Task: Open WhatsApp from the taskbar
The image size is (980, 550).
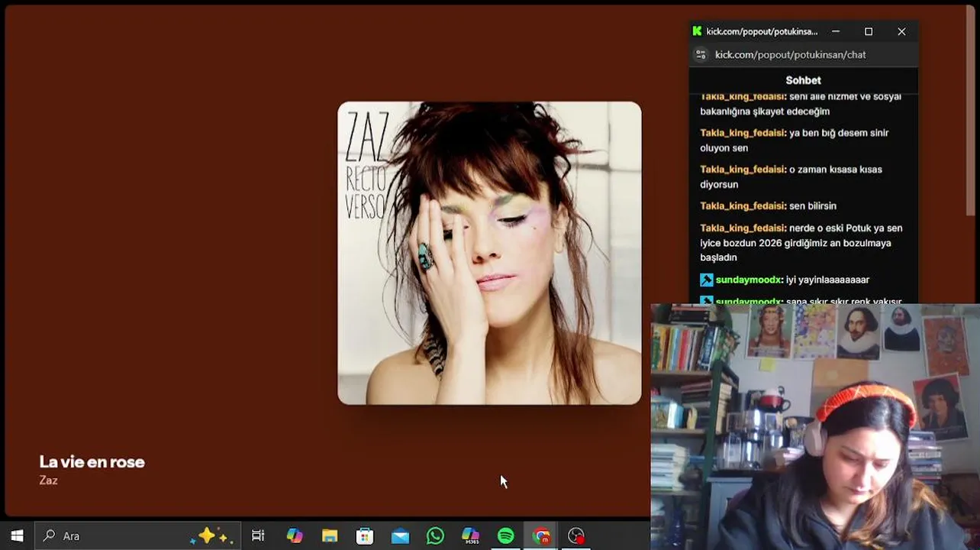Action: point(435,535)
